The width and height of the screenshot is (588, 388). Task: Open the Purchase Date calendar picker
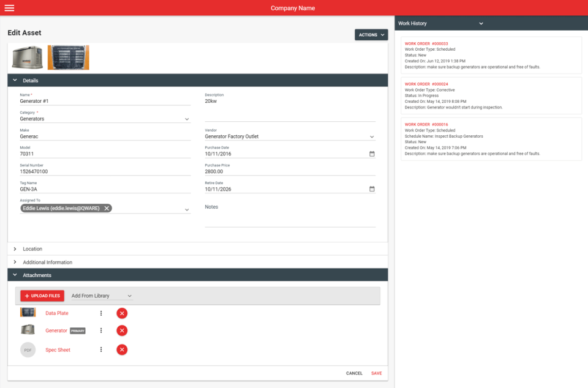coord(372,154)
